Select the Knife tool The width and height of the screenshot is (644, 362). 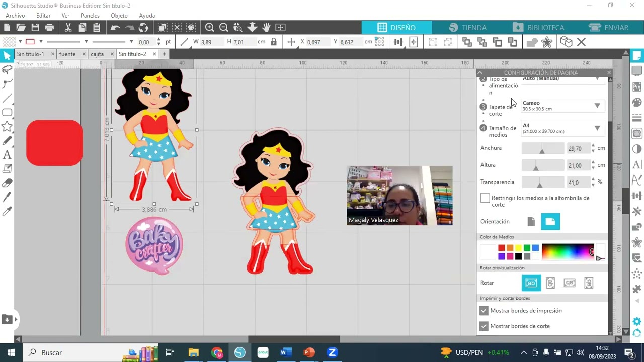point(7,197)
